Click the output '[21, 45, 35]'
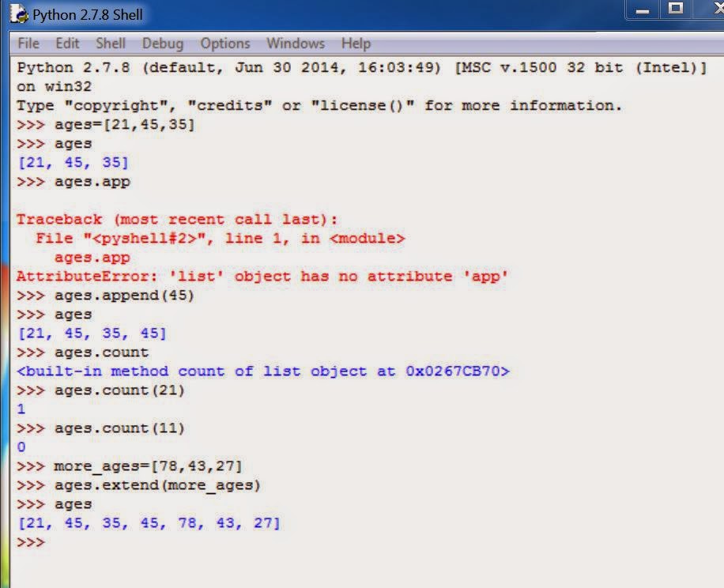The image size is (724, 588). click(x=73, y=163)
